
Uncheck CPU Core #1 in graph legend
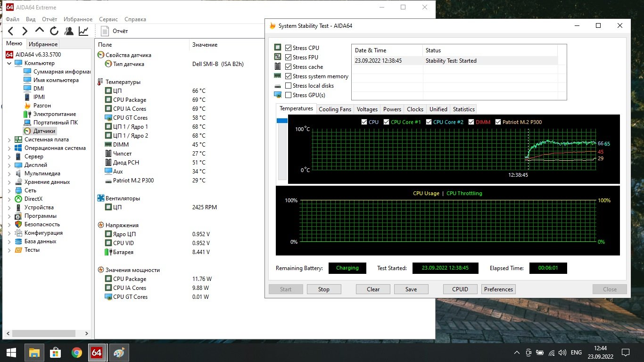pyautogui.click(x=386, y=122)
